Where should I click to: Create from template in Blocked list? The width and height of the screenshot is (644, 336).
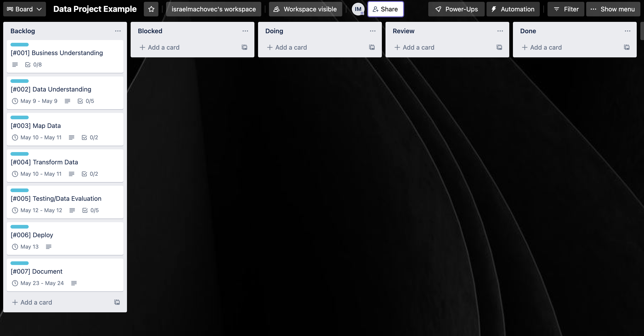(244, 47)
